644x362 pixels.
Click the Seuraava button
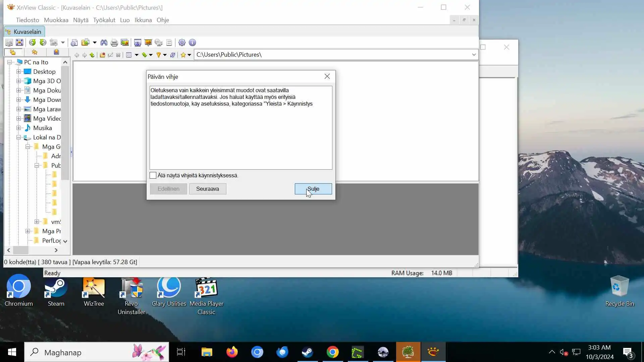(x=207, y=189)
